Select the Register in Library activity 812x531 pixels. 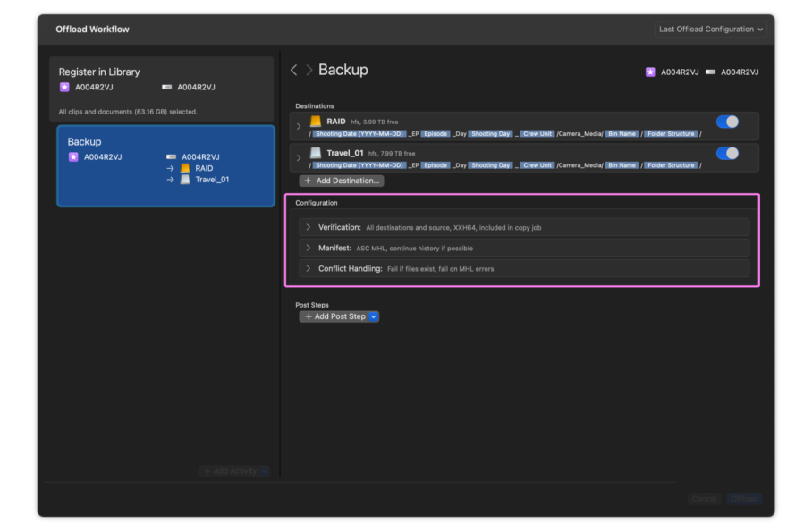click(x=162, y=89)
